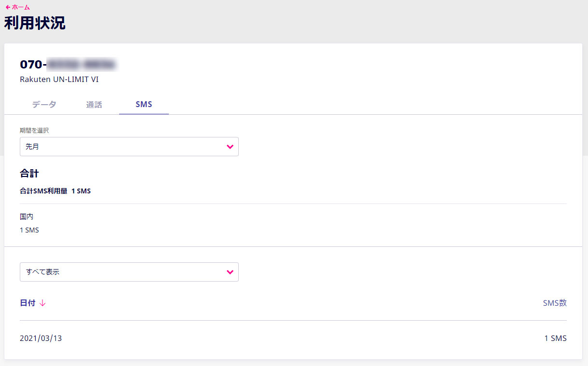The width and height of the screenshot is (588, 366).
Task: Click the pink chevron on すべて表示 dropdown
Action: 230,272
